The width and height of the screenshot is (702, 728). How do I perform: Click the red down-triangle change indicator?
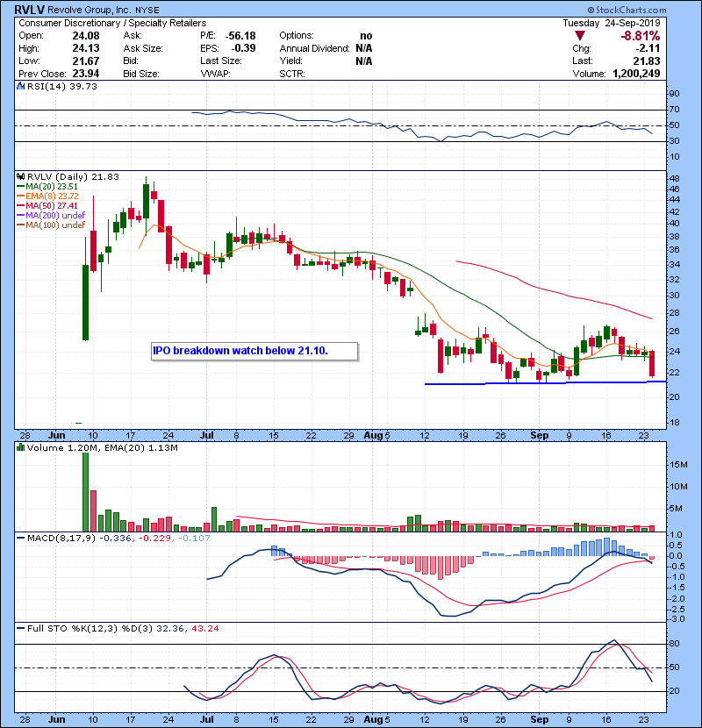(579, 36)
